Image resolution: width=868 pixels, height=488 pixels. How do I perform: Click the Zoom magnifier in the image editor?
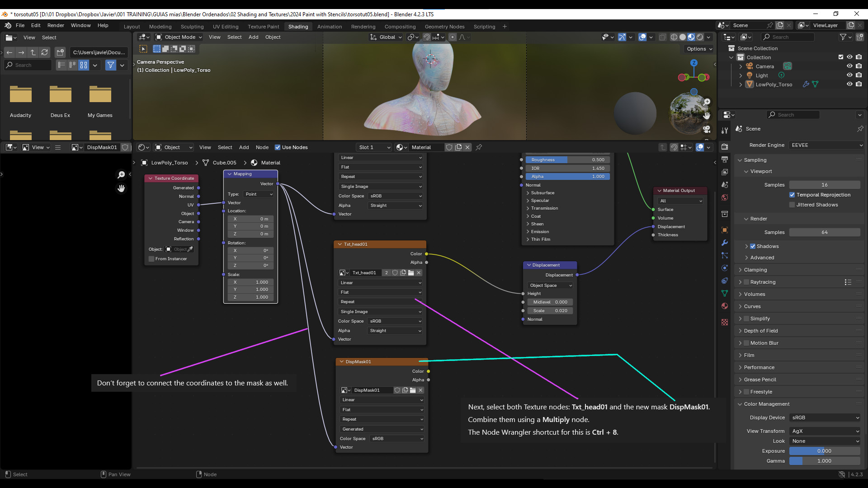pos(121,175)
